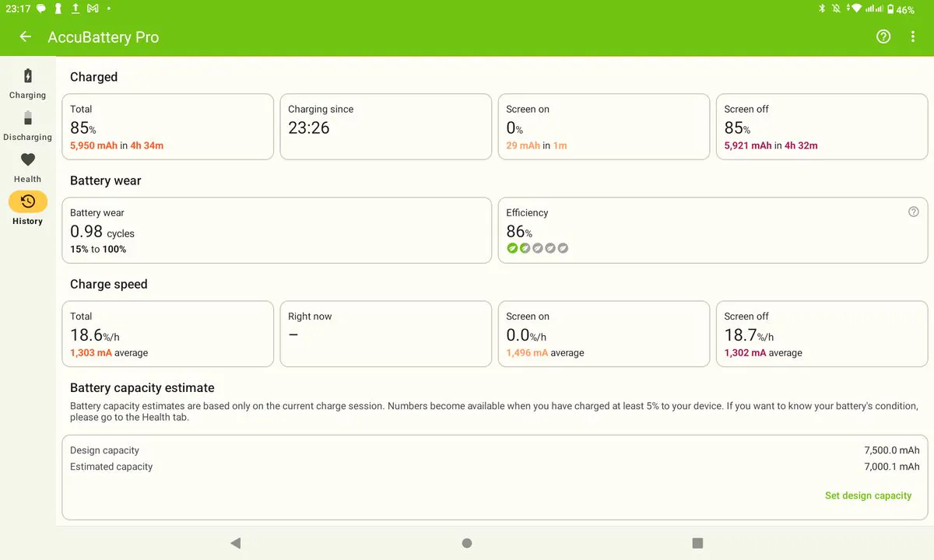934x560 pixels.
Task: Tap the "18.6%/h" total charge speed
Action: click(95, 335)
